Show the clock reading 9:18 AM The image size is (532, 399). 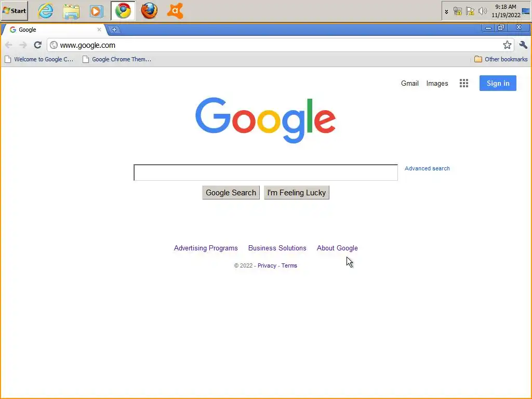pos(506,7)
